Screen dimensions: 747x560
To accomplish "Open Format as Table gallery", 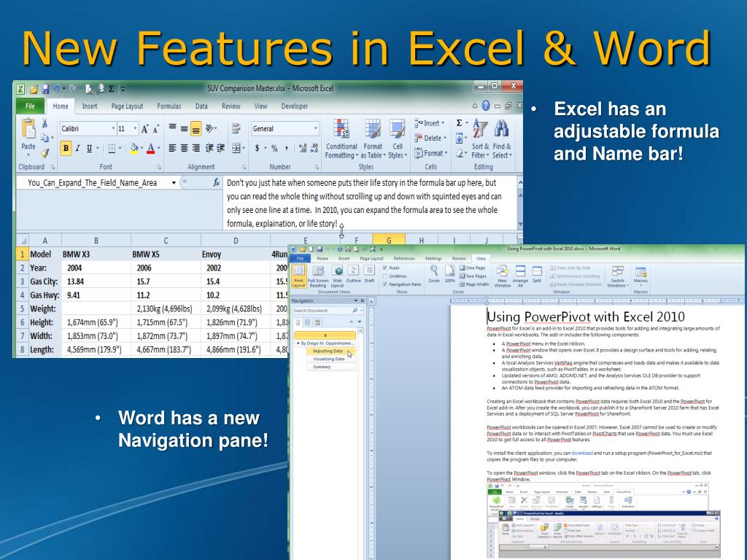I will pos(372,139).
